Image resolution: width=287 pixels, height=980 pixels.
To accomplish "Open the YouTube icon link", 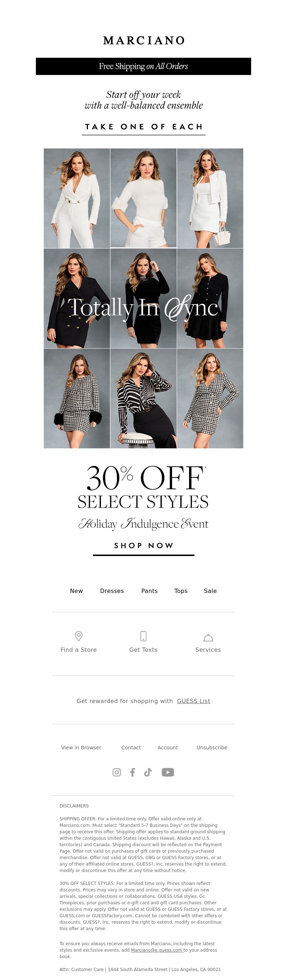I will pyautogui.click(x=168, y=772).
